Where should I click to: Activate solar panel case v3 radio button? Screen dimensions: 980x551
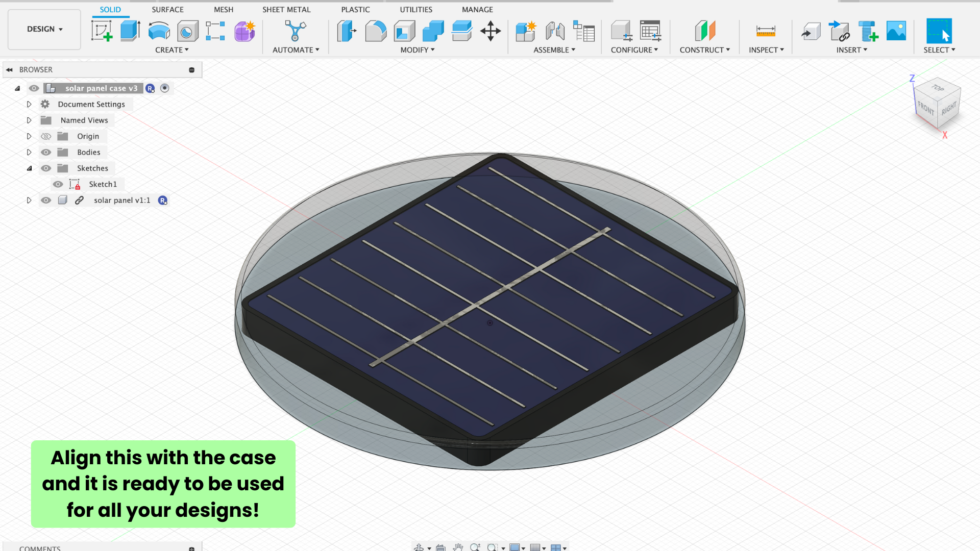pos(164,88)
